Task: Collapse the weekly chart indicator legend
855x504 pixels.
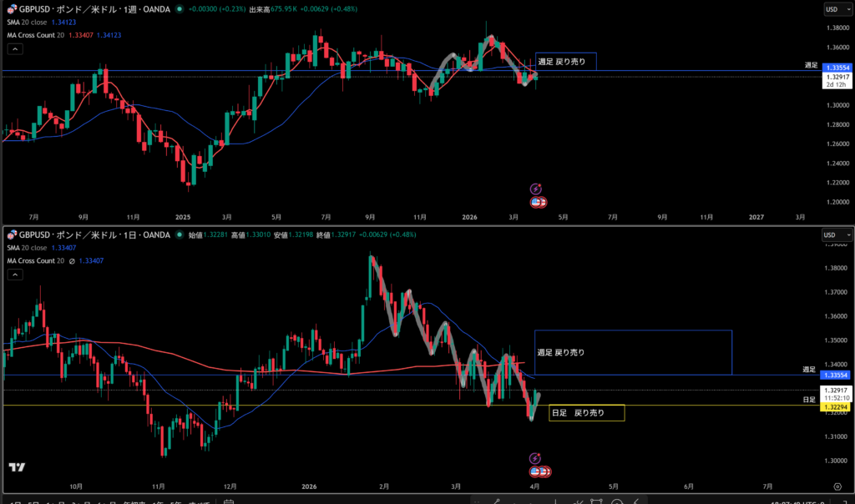Action: (13, 49)
